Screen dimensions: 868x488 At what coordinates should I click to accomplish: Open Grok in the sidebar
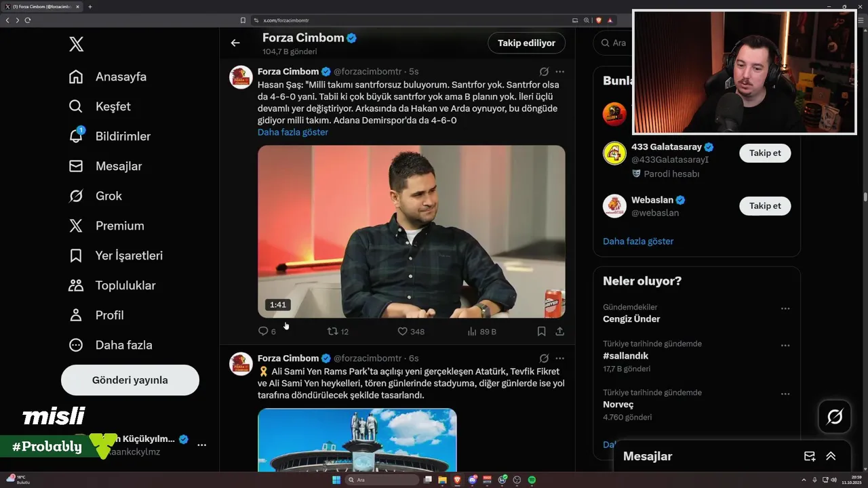click(95, 196)
